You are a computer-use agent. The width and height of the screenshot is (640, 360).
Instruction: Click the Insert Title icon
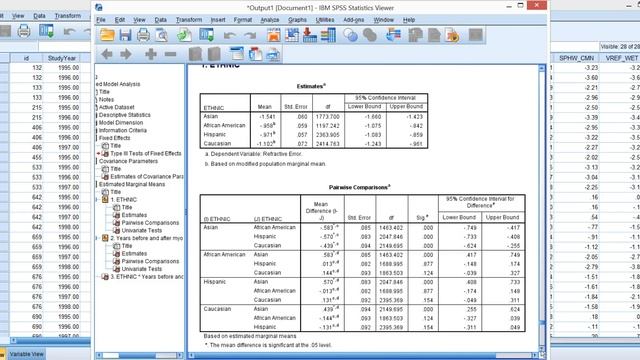256,54
